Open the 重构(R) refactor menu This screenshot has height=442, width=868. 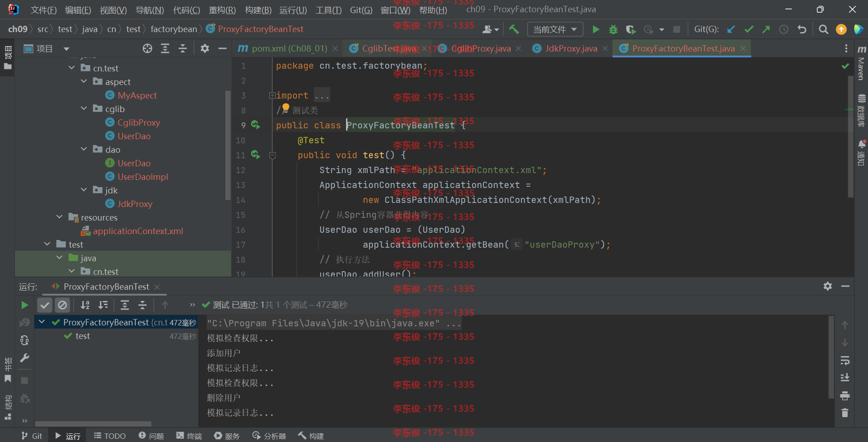click(222, 9)
